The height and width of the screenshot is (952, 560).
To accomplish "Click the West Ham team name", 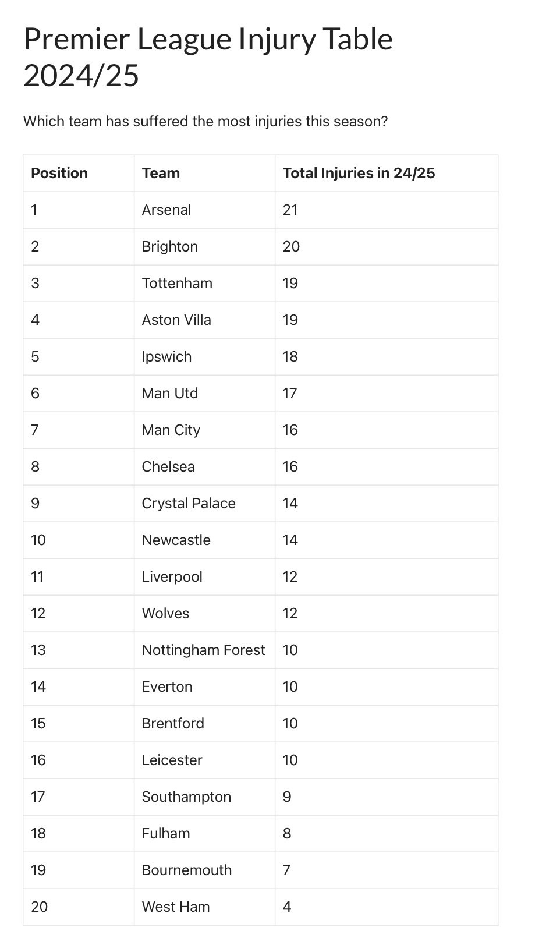I will click(175, 907).
